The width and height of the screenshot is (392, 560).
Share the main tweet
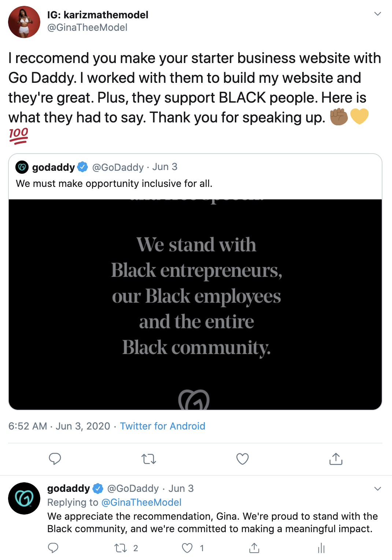[x=336, y=458]
